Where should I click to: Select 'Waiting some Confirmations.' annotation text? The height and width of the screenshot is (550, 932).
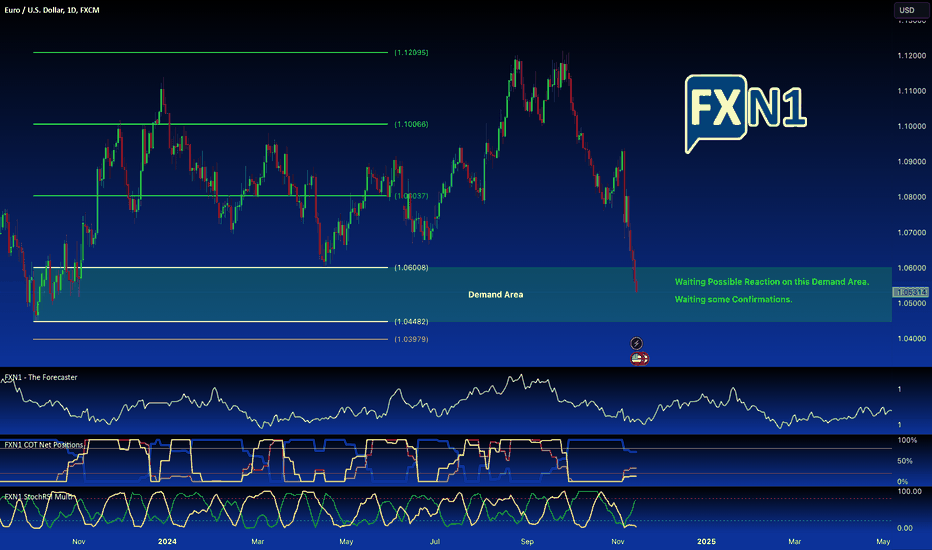coord(733,299)
